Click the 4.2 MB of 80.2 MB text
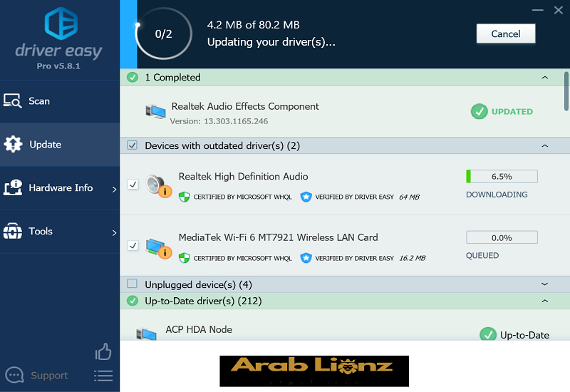Image resolution: width=570 pixels, height=392 pixels. 254,25
